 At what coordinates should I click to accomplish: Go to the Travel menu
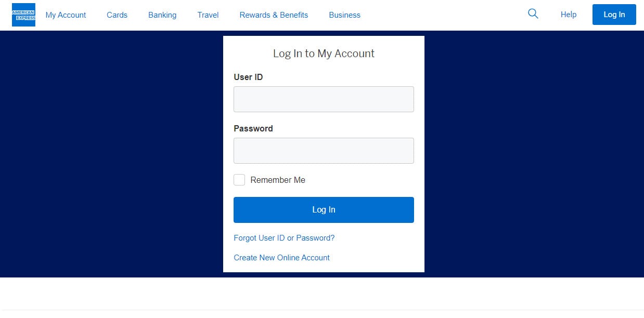pos(208,15)
